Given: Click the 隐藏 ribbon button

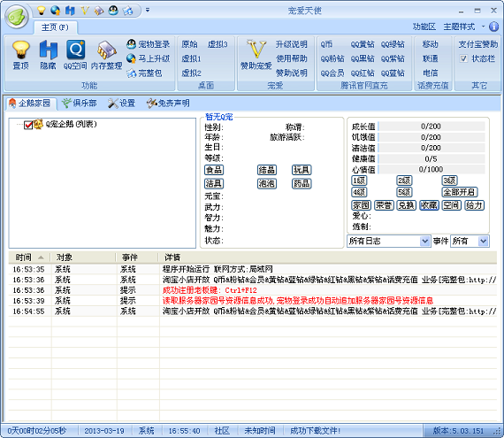Looking at the screenshot, I should (49, 55).
